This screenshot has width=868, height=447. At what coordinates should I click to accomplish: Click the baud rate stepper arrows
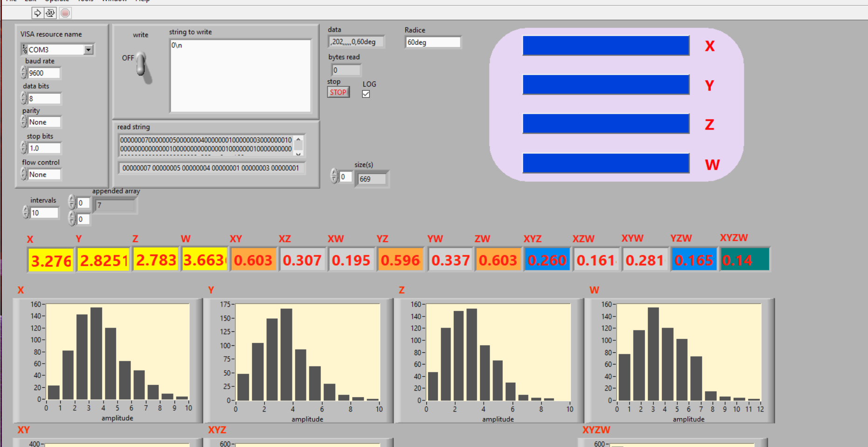(x=24, y=73)
